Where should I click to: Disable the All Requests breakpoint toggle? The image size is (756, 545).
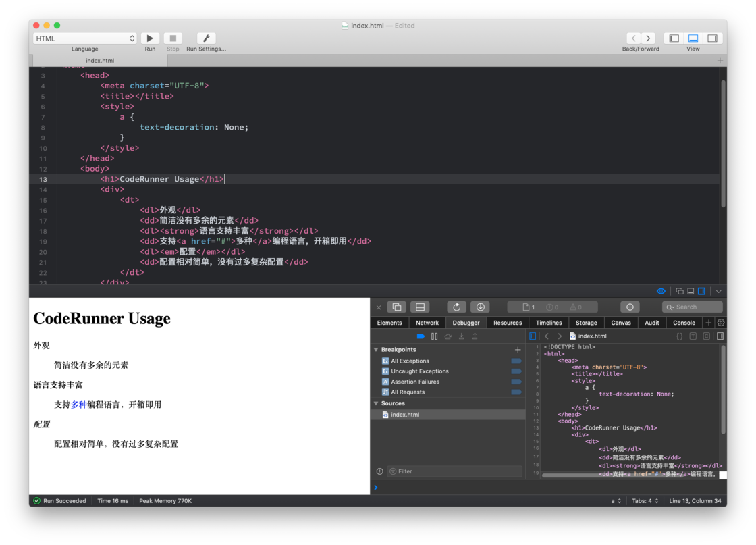pos(516,392)
